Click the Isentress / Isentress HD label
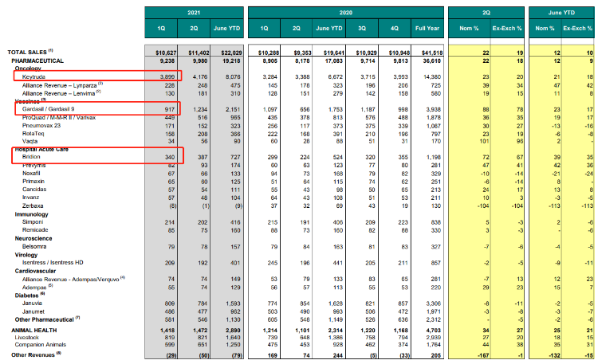 [53, 262]
